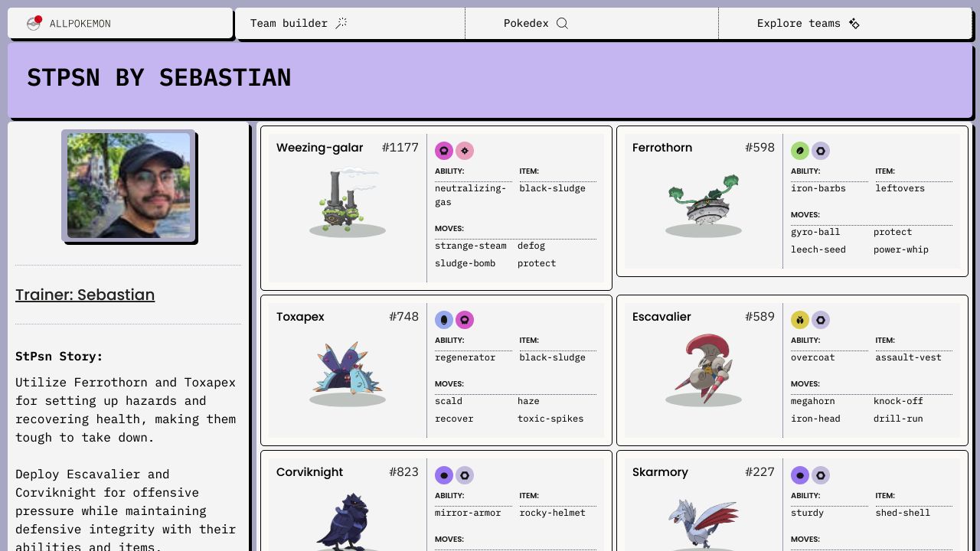Screen dimensions: 980x551
Task: Click Toxapex's blue water type icon
Action: [x=444, y=320]
